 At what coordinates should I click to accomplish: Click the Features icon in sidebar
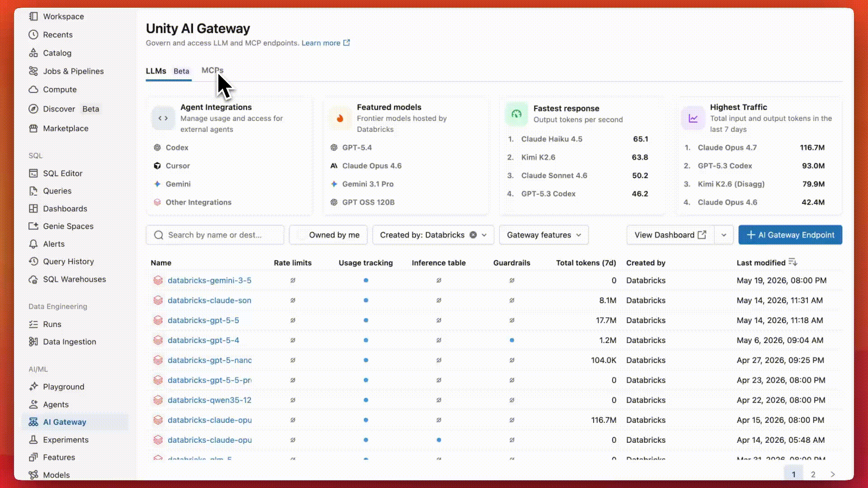tap(33, 457)
